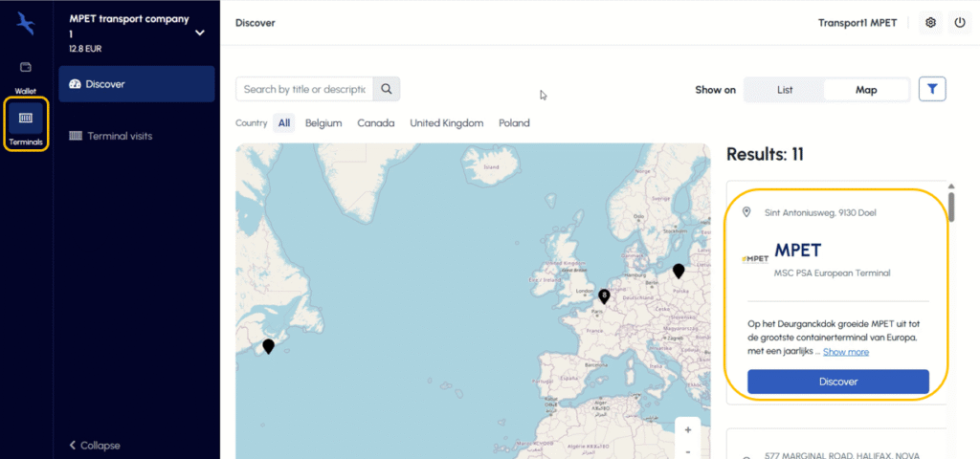The width and height of the screenshot is (980, 459).
Task: Switch view to Map
Action: pos(866,90)
